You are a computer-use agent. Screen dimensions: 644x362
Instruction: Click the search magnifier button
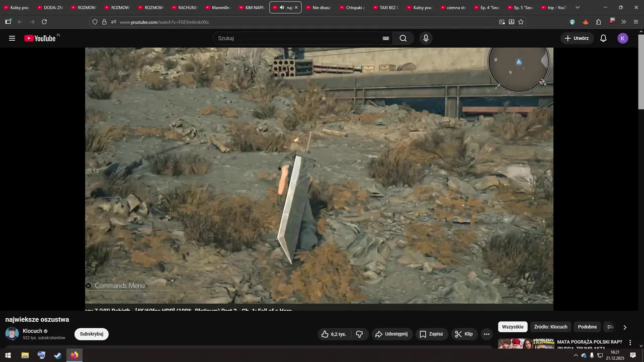point(403,38)
